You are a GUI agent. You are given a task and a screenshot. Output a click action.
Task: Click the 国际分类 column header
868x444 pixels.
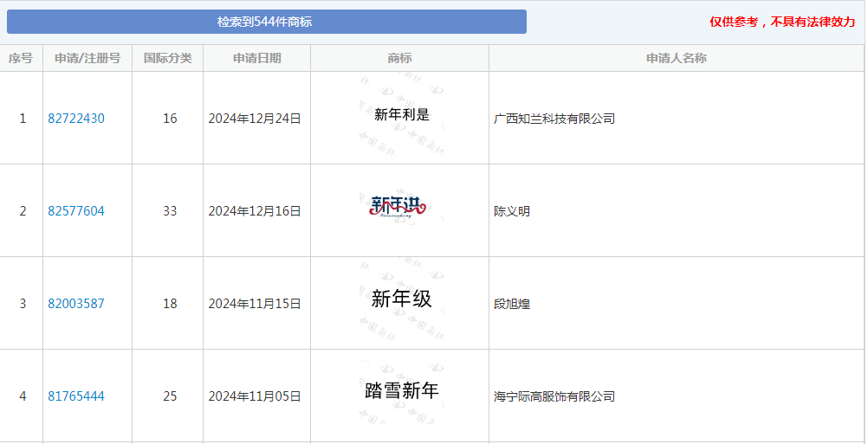click(168, 58)
